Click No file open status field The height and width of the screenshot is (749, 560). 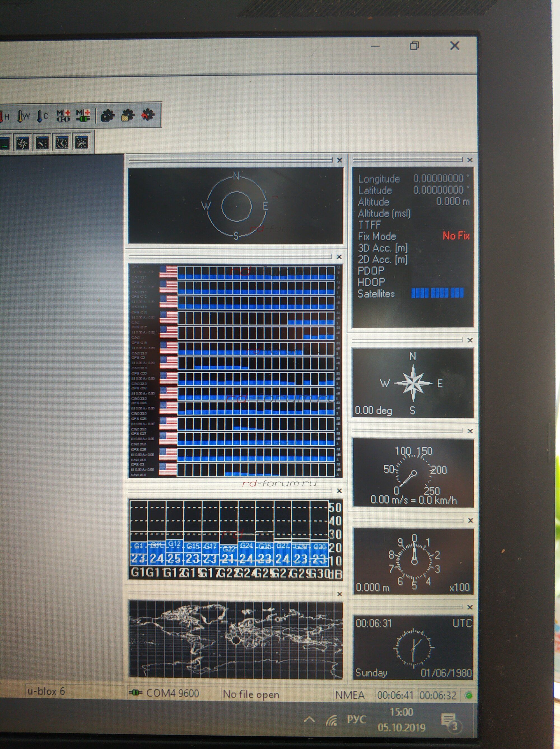tap(251, 694)
